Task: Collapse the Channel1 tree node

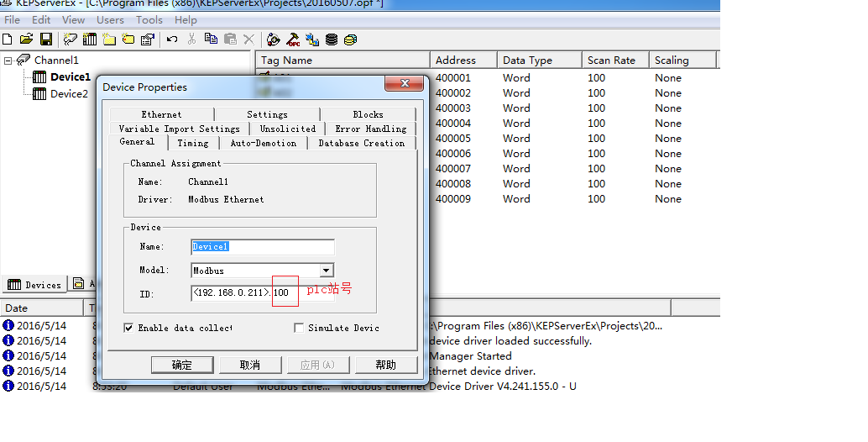Action: (8, 61)
